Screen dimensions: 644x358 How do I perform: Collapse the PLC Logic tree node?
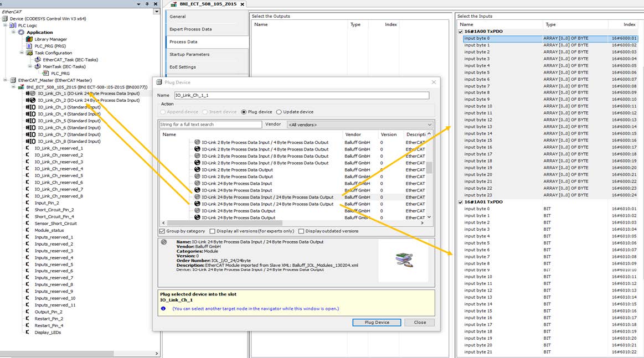(6, 25)
